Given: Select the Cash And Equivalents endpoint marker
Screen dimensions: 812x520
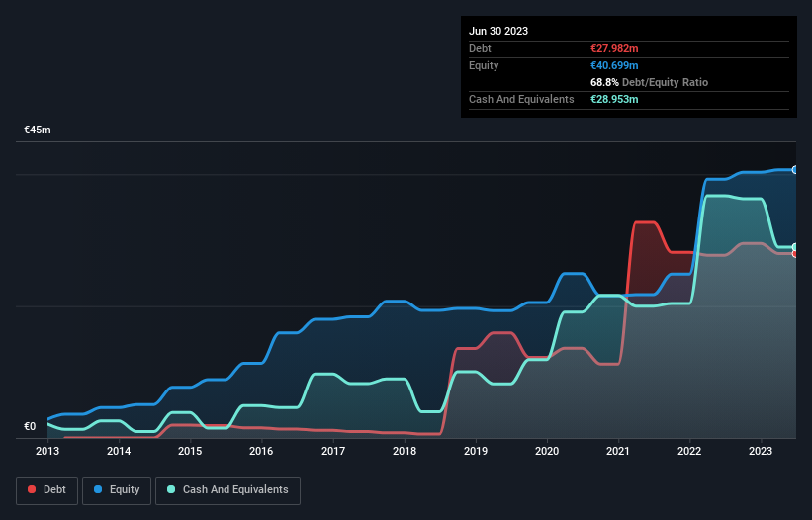Looking at the screenshot, I should pos(795,247).
